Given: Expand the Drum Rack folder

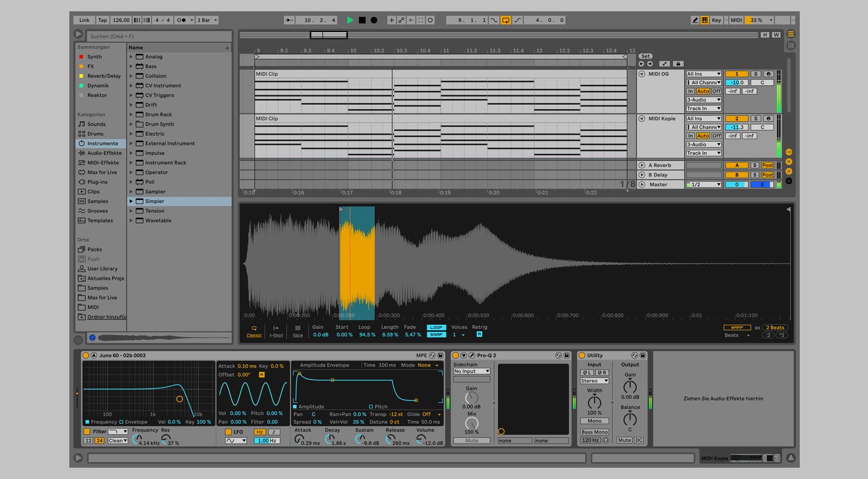Looking at the screenshot, I should coord(131,114).
